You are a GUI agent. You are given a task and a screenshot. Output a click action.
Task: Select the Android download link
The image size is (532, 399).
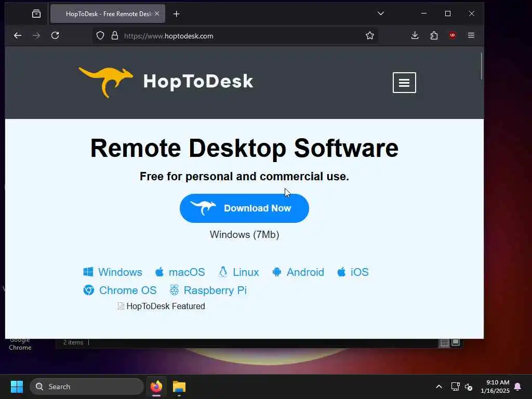click(x=298, y=272)
